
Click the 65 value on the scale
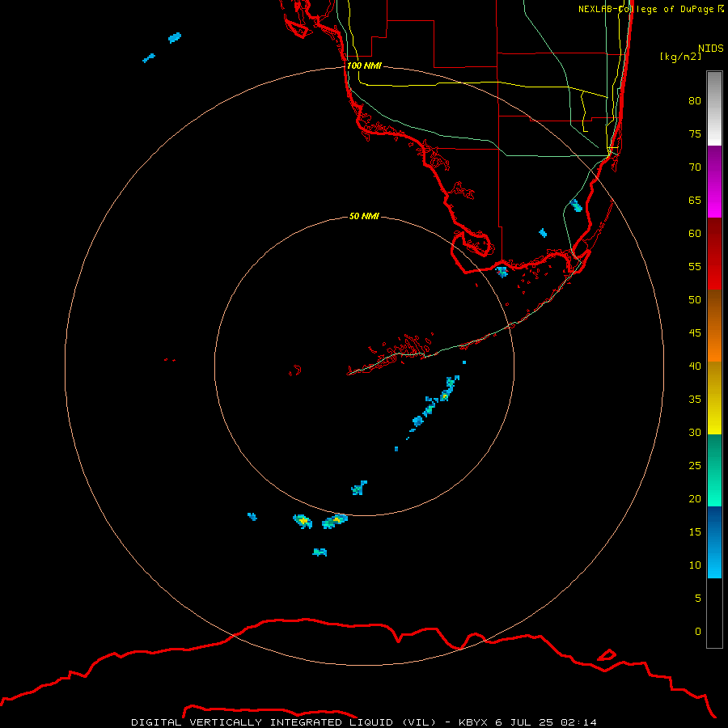(695, 200)
